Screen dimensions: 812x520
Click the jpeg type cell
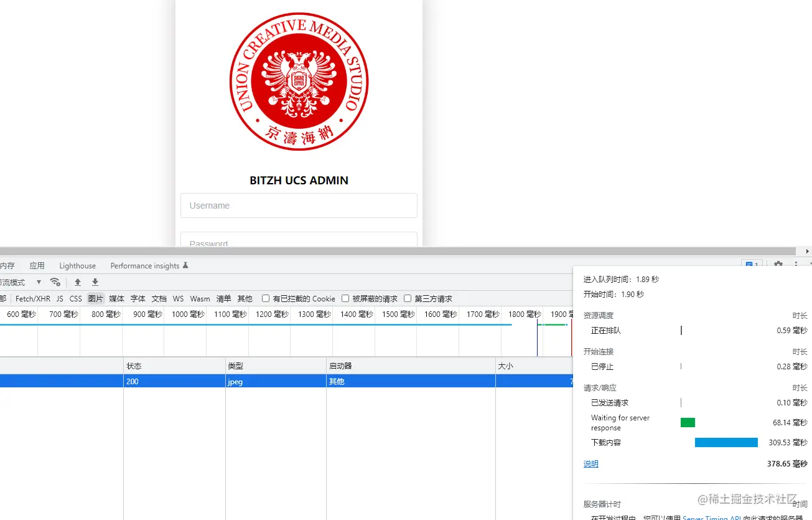coord(276,381)
